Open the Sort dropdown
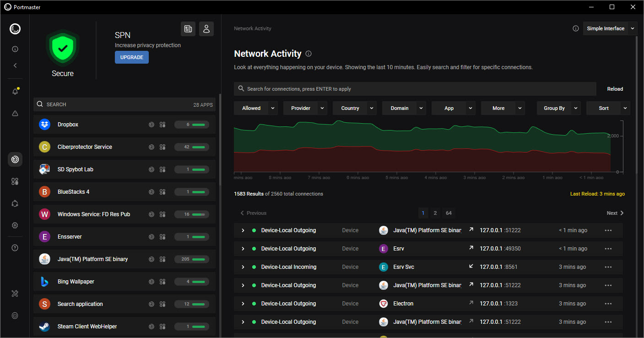Screen dimensions: 644x338 [x=608, y=108]
